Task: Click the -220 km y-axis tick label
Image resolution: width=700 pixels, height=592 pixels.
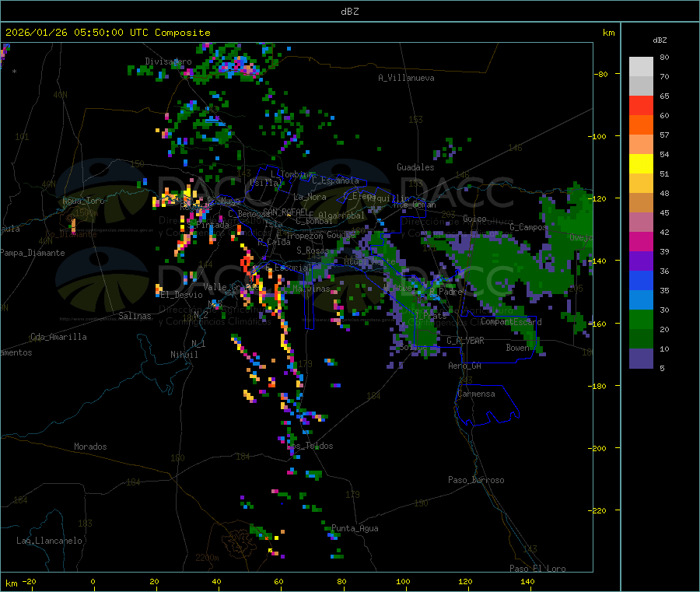Action: click(x=599, y=510)
